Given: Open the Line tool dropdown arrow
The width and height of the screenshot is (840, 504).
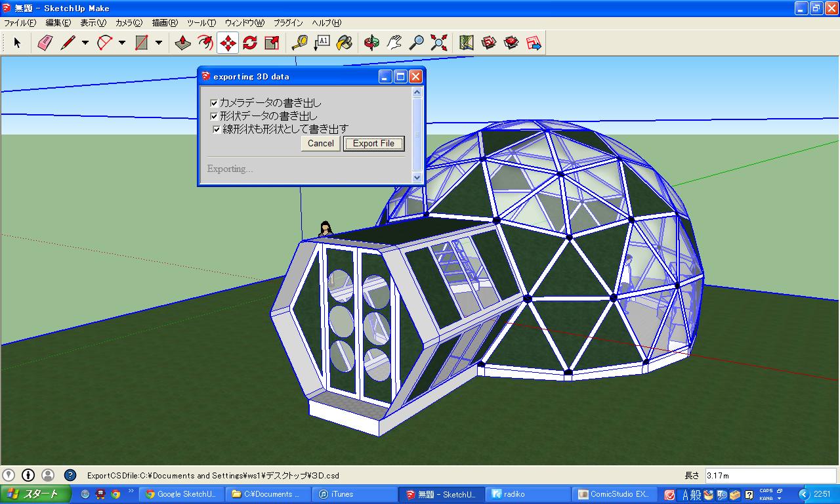Looking at the screenshot, I should (x=85, y=43).
